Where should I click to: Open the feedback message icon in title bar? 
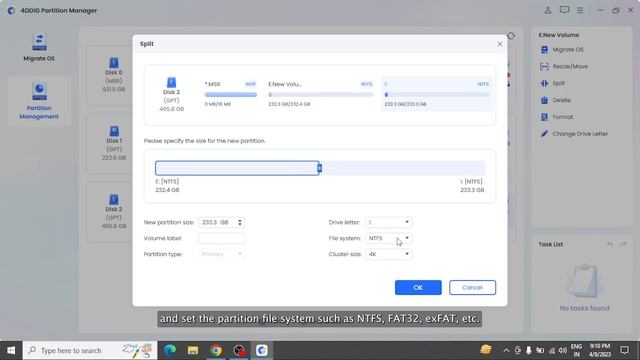point(564,10)
